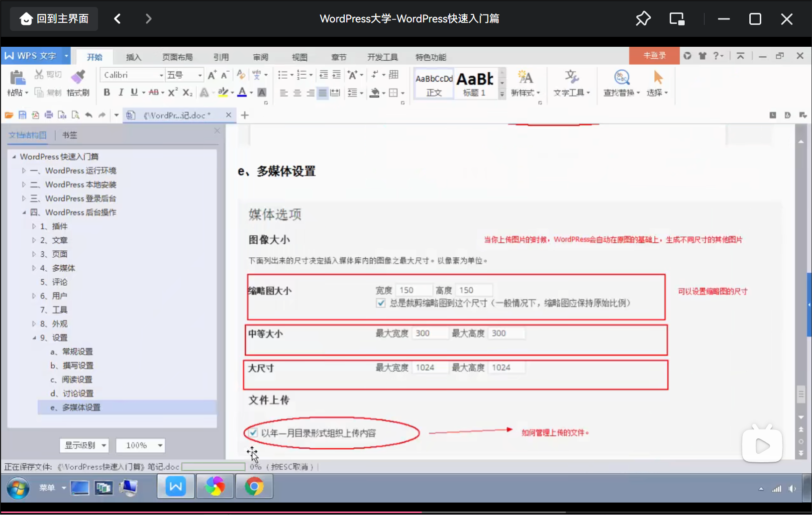Viewport: 812px width, 515px height.
Task: Open the WPS 文字 application menu
Action: [x=35, y=56]
